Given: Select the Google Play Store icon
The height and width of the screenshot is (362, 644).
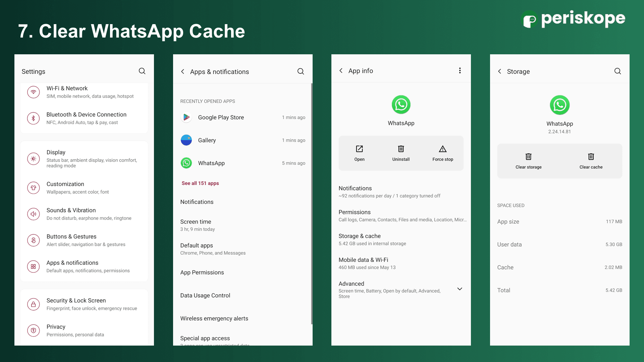Looking at the screenshot, I should click(x=186, y=117).
